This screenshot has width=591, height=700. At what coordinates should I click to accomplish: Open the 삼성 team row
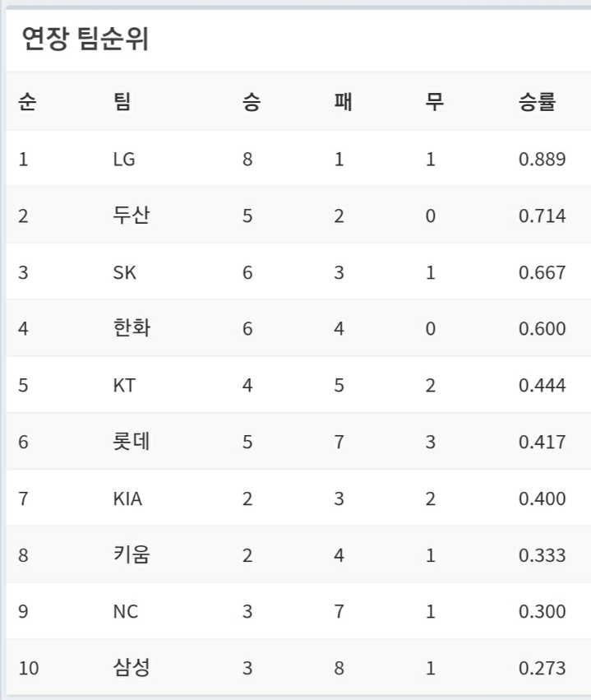(132, 668)
